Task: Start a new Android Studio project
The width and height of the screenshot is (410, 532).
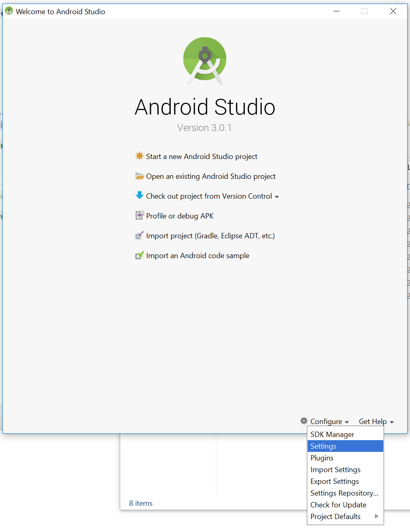Action: pos(202,157)
